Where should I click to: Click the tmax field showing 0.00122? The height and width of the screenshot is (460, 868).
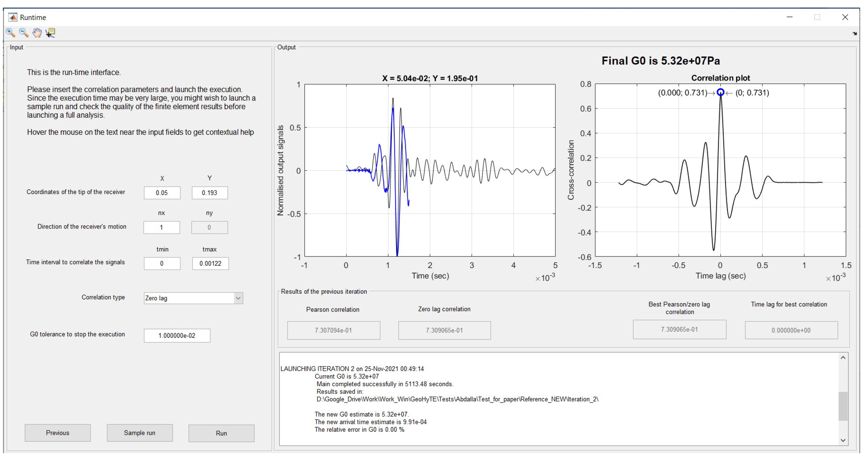click(210, 263)
